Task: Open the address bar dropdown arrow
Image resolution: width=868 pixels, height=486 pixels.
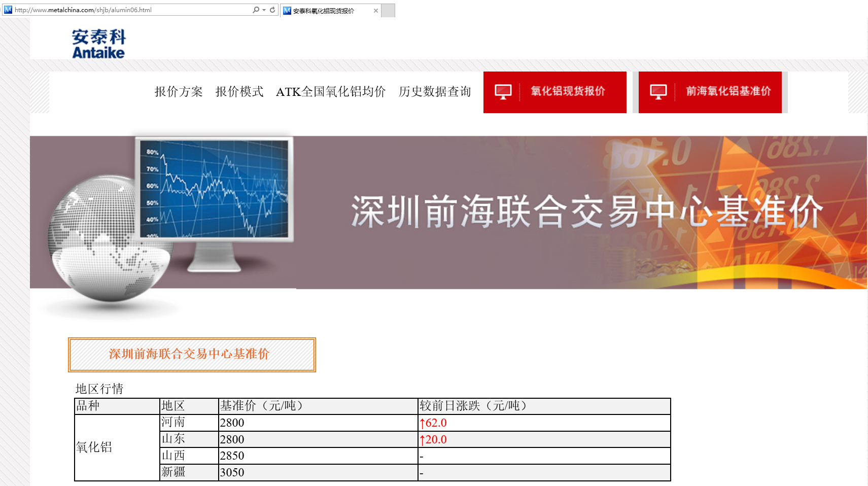Action: click(x=264, y=10)
